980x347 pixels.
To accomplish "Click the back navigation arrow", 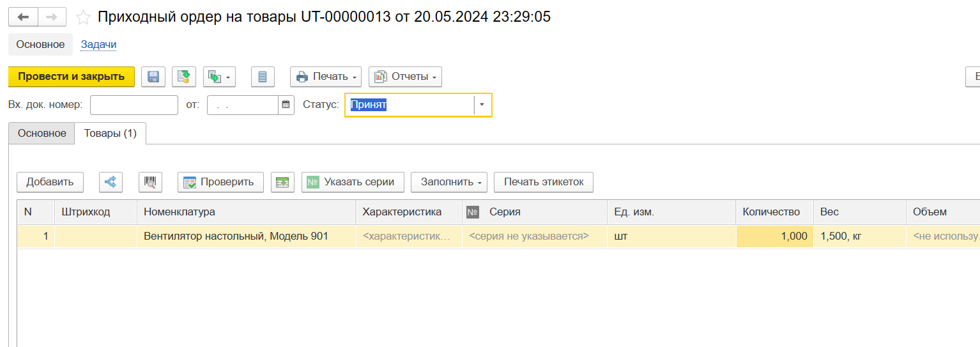I will (23, 17).
